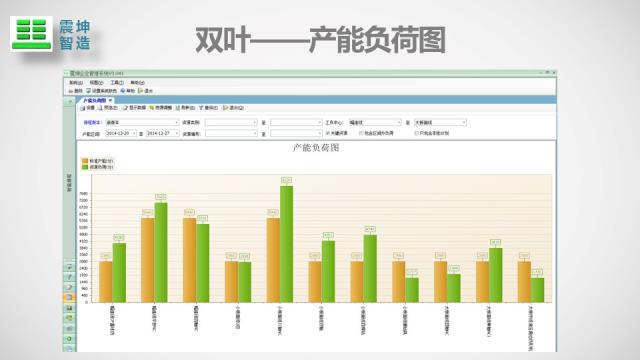Screen dimensions: 640x360
Task: Enable the checkbox labeled starting with 包含
Action: pyautogui.click(x=361, y=133)
